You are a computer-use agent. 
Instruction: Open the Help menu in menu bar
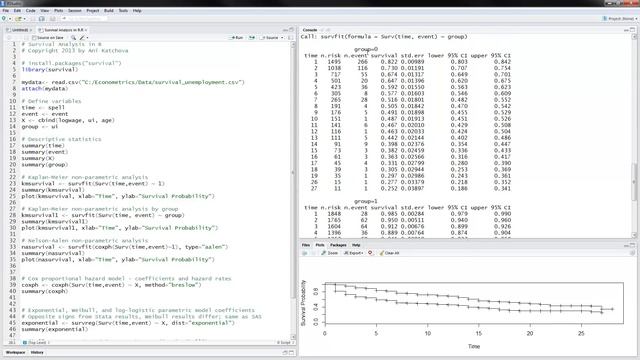pos(137,11)
